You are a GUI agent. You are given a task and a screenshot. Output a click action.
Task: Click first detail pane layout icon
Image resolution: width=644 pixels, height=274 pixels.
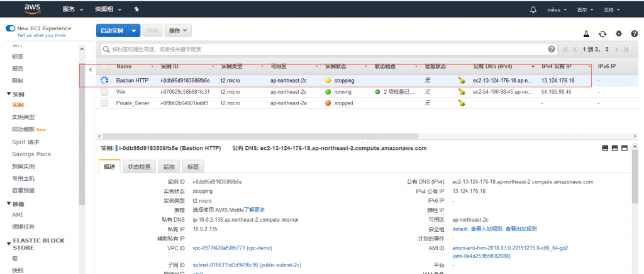(x=605, y=148)
